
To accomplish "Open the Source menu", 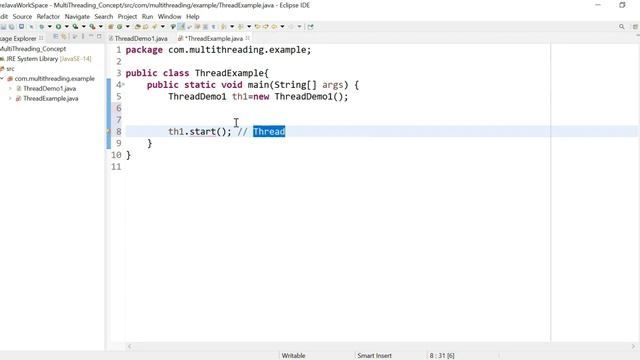I will (x=22, y=16).
